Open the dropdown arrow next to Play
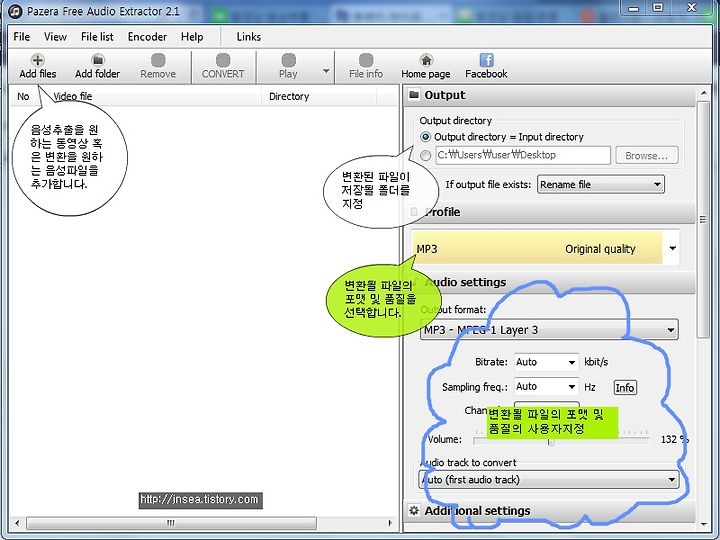 (326, 71)
